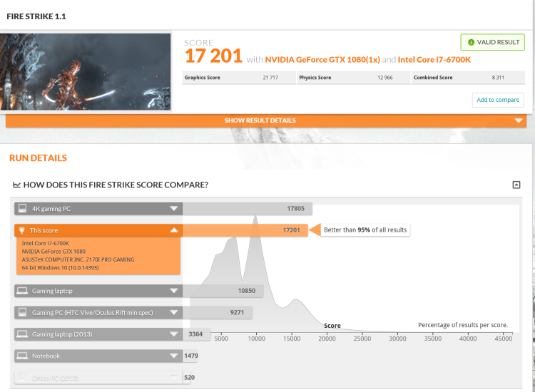
Task: Collapse the score comparison panel using the corner icon
Action: pyautogui.click(x=516, y=185)
